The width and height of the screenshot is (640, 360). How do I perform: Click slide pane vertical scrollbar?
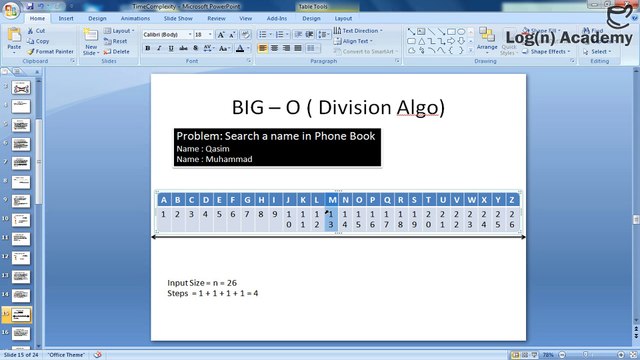(x=636, y=196)
